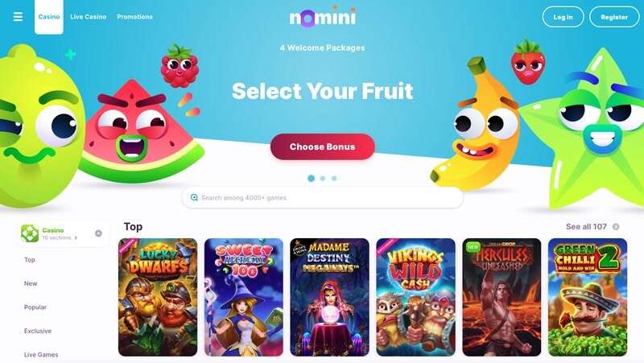644x363 pixels.
Task: Select the second carousel dot
Action: click(323, 178)
